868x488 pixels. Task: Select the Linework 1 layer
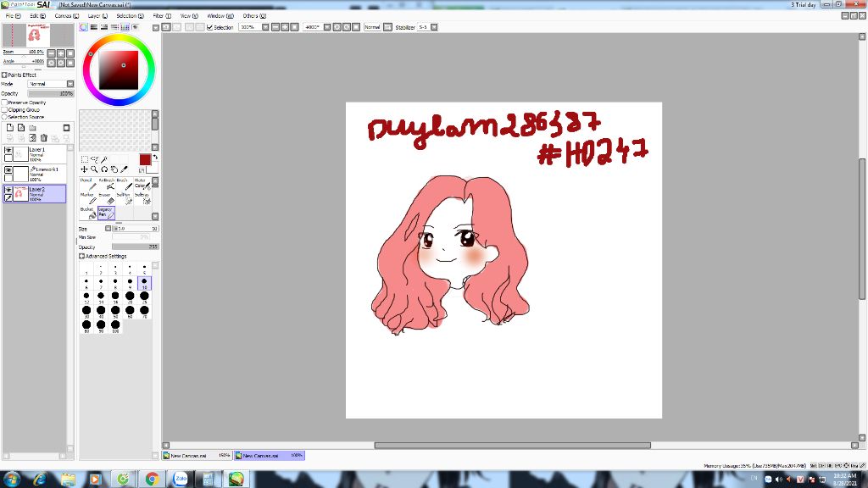[x=34, y=174]
